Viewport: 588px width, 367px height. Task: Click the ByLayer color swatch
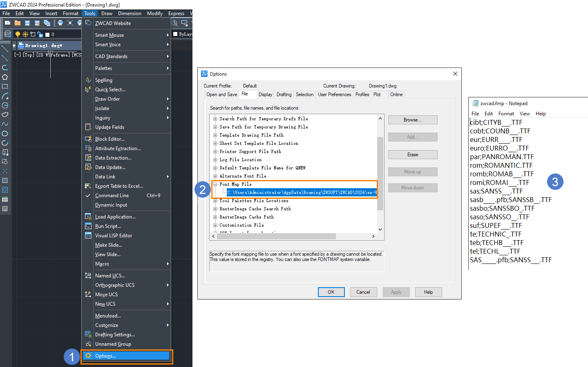pos(175,34)
